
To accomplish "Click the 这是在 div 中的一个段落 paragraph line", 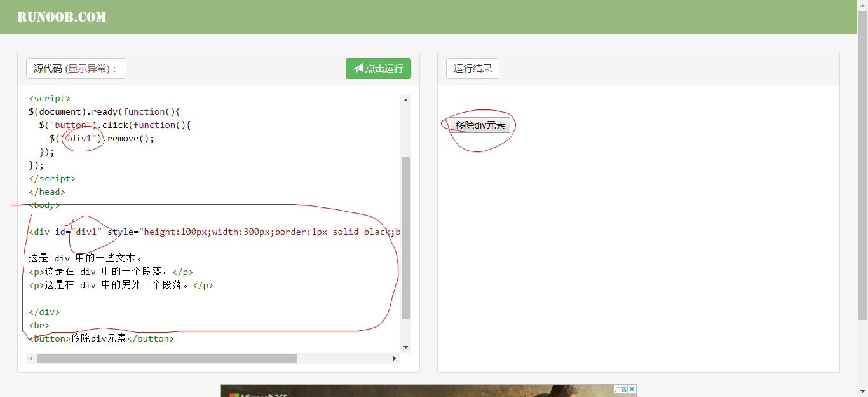I will click(111, 272).
